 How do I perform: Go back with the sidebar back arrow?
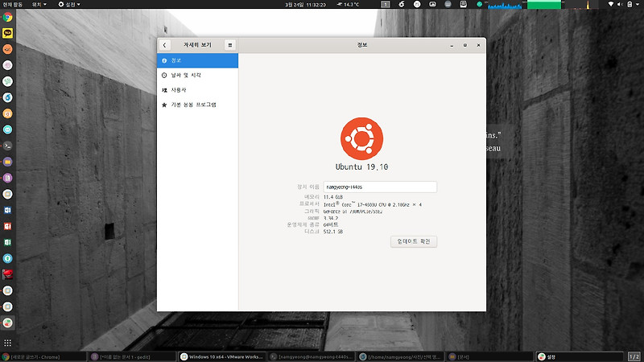click(x=165, y=45)
